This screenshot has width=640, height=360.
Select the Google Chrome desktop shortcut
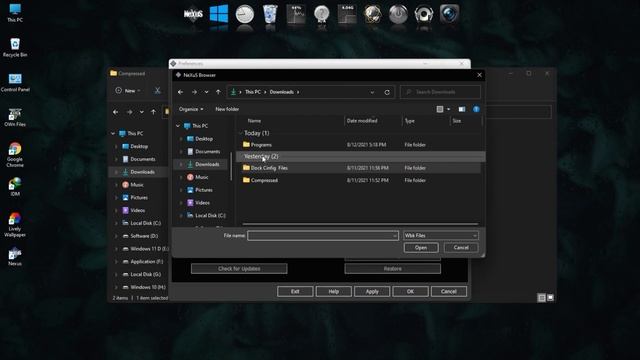pyautogui.click(x=15, y=155)
